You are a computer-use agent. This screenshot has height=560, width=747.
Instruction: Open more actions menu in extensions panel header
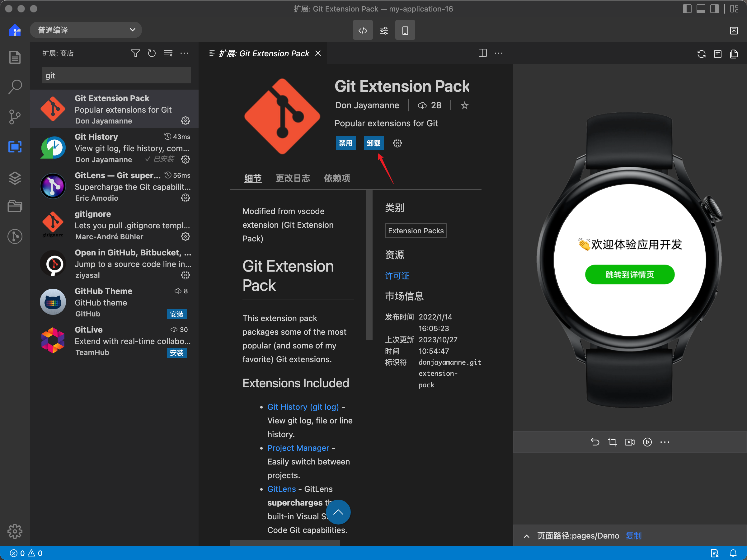tap(184, 53)
